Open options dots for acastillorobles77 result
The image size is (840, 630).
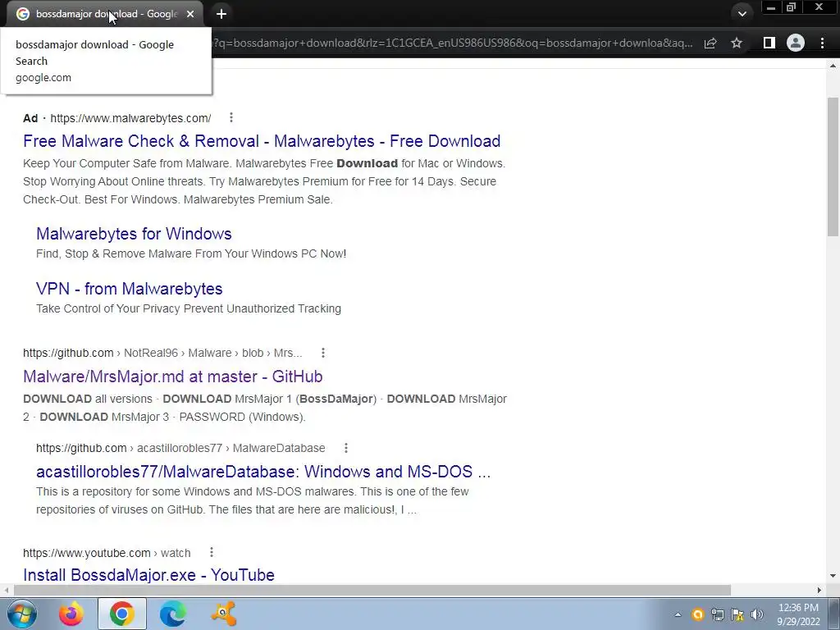(x=346, y=447)
